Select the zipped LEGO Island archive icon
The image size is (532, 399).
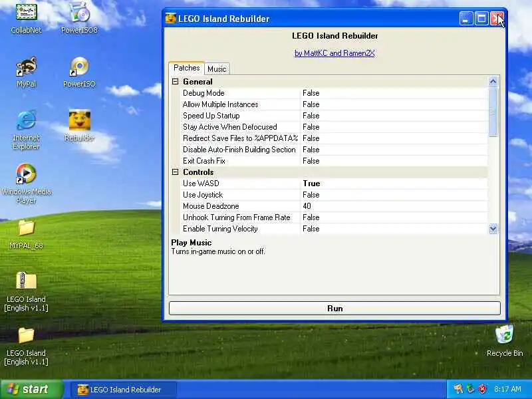click(26, 281)
